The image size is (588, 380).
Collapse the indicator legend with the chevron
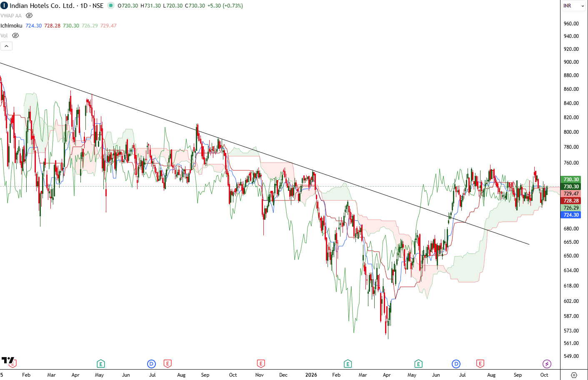click(x=6, y=46)
